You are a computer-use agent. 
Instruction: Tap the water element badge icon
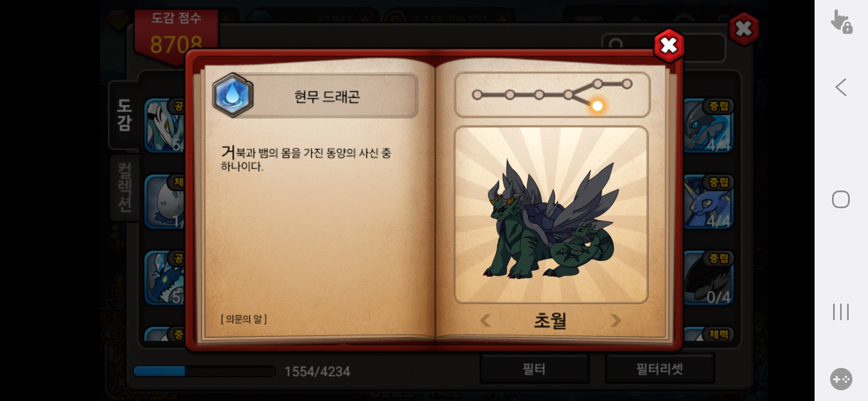click(x=233, y=95)
